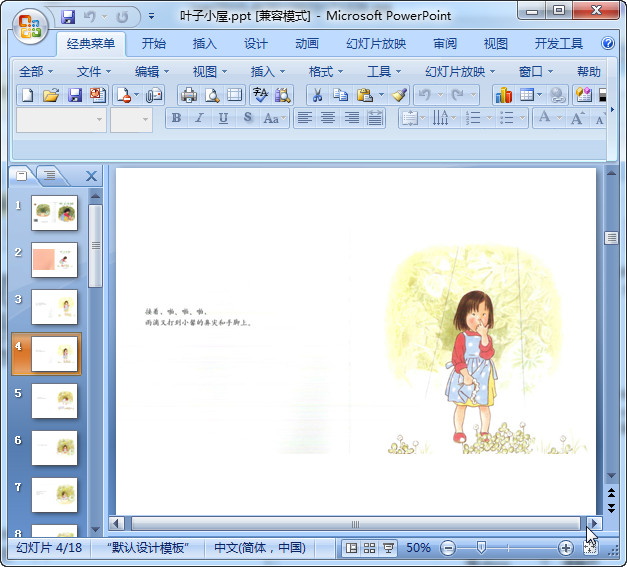
Task: Activate the Format Painter brush
Action: [399, 95]
